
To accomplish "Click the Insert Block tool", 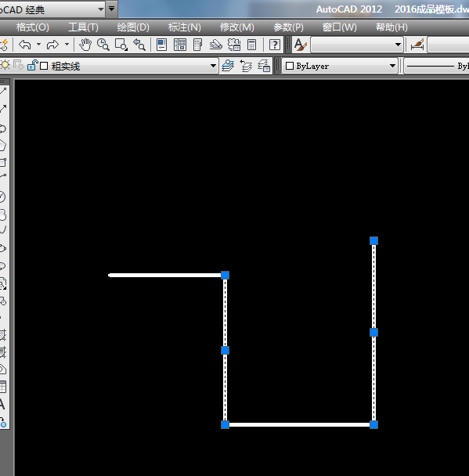I will [x=3, y=283].
